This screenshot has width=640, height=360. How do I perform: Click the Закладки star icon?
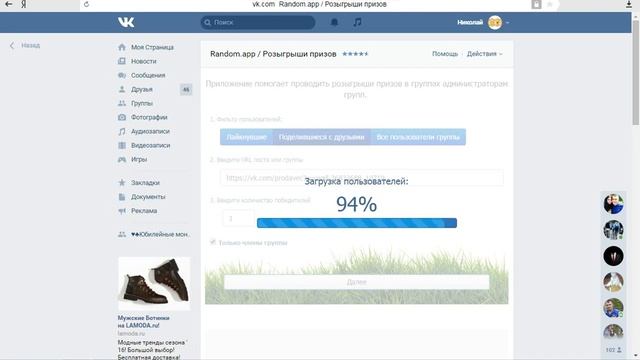coord(122,182)
